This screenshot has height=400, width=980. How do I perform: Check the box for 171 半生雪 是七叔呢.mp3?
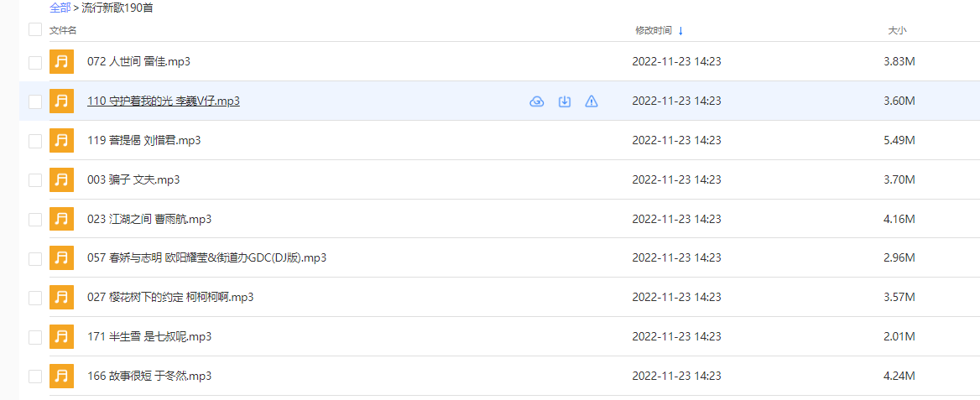point(35,337)
